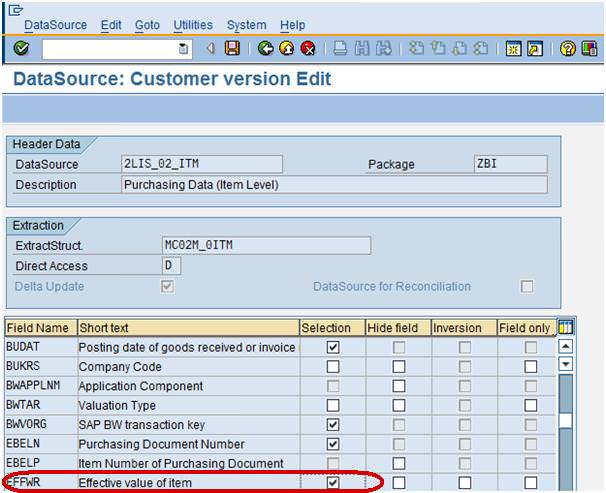Click the Print icon in toolbar
This screenshot has width=606, height=493.
tap(340, 49)
